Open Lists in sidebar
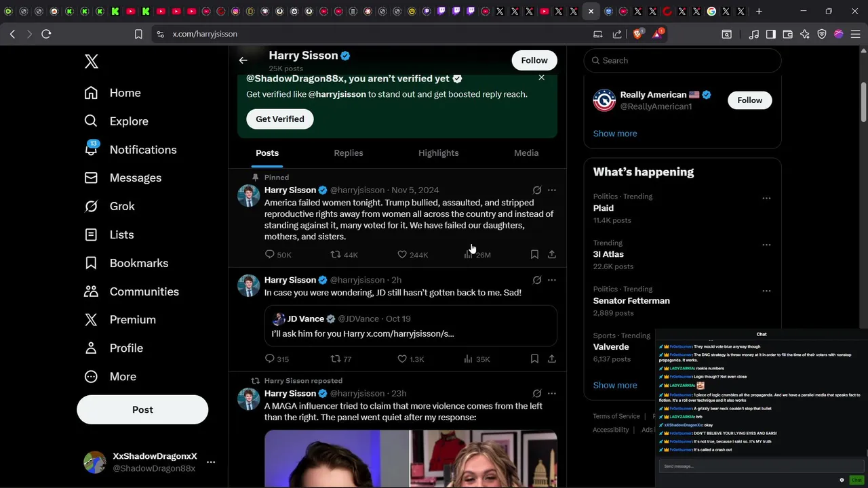 tap(108, 235)
